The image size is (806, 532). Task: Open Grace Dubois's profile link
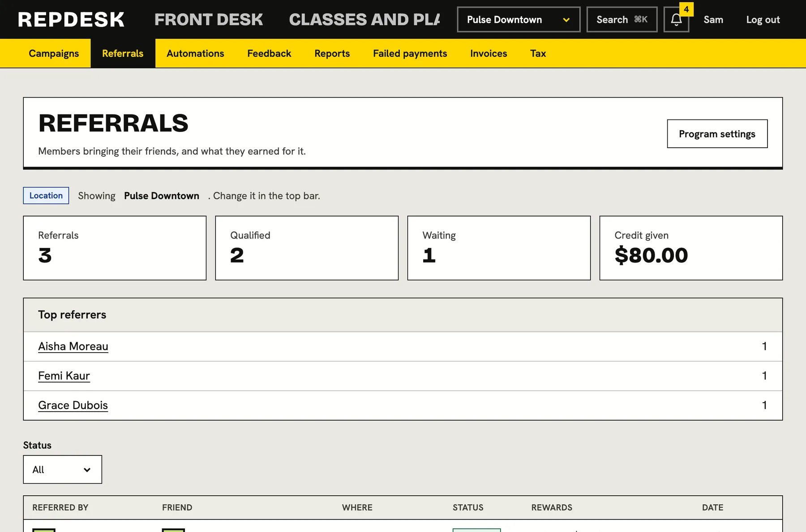click(x=73, y=405)
